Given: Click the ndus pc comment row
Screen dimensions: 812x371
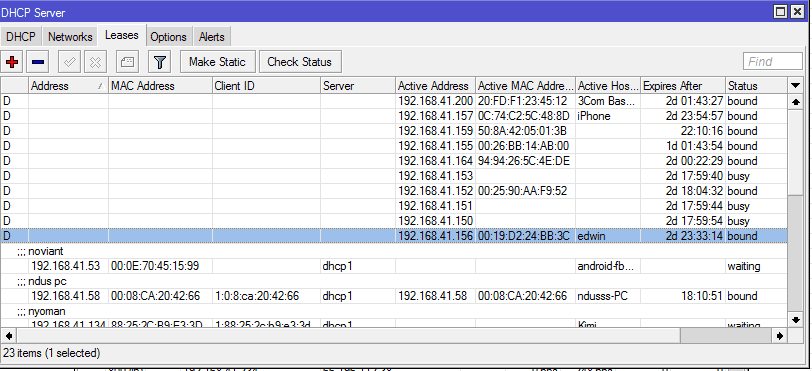Looking at the screenshot, I should (x=394, y=281).
